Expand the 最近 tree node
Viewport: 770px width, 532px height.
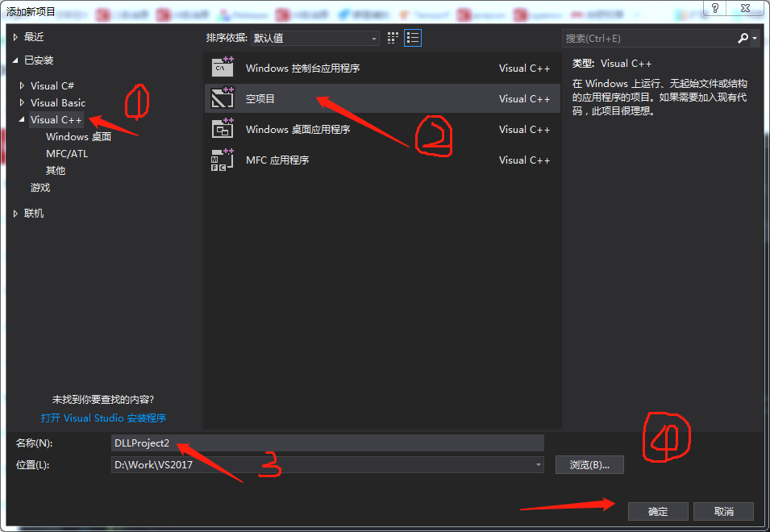tap(15, 37)
